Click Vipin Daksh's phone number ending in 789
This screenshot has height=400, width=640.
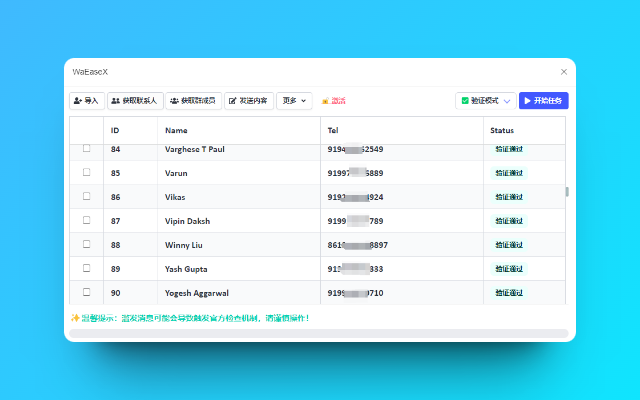[355, 221]
